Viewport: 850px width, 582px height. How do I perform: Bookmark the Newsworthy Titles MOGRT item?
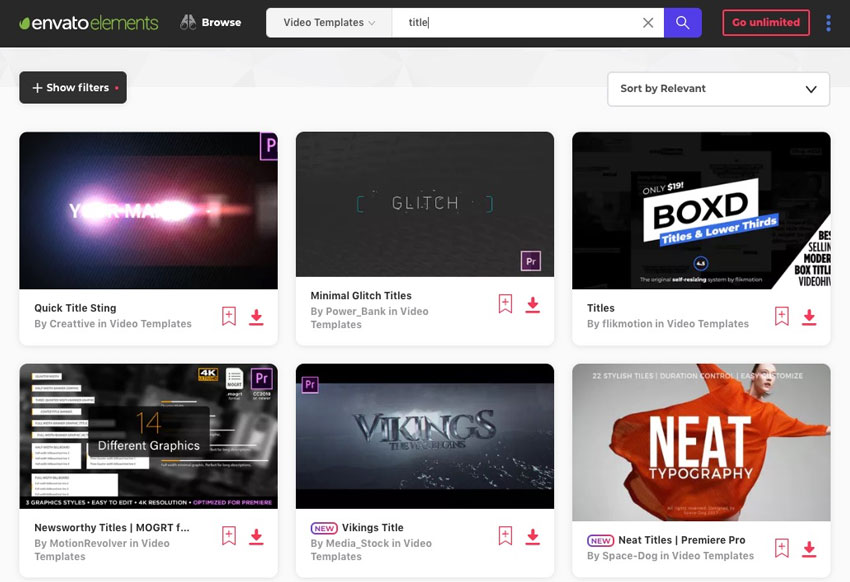pos(229,537)
